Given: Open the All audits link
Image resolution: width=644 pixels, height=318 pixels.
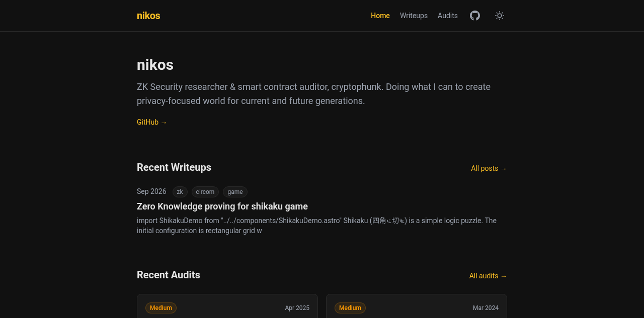Looking at the screenshot, I should point(488,276).
